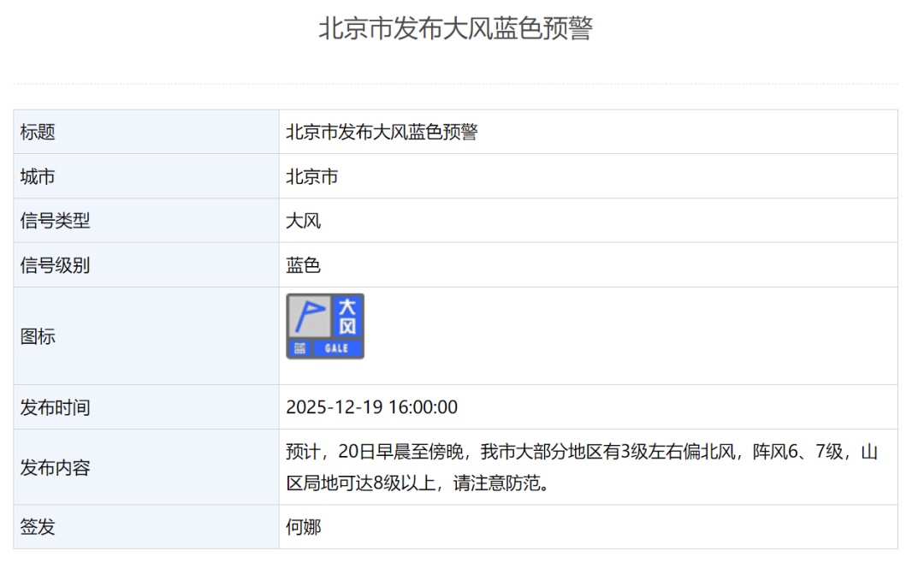Click the 签发 row label
This screenshot has height=563, width=924.
(x=40, y=528)
